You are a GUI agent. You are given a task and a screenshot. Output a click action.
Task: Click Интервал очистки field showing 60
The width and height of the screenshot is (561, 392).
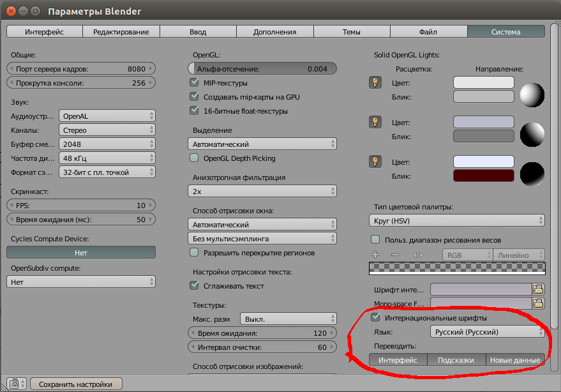262,347
